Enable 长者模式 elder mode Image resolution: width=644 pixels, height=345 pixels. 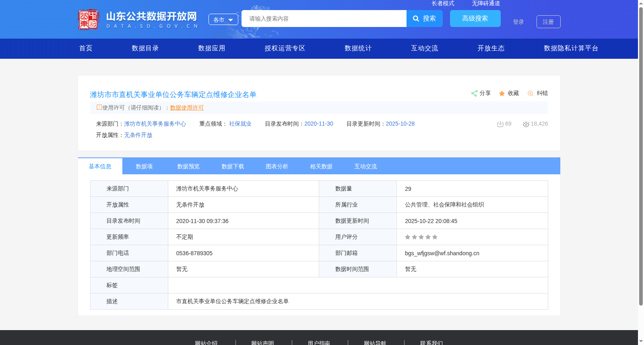(x=443, y=3)
